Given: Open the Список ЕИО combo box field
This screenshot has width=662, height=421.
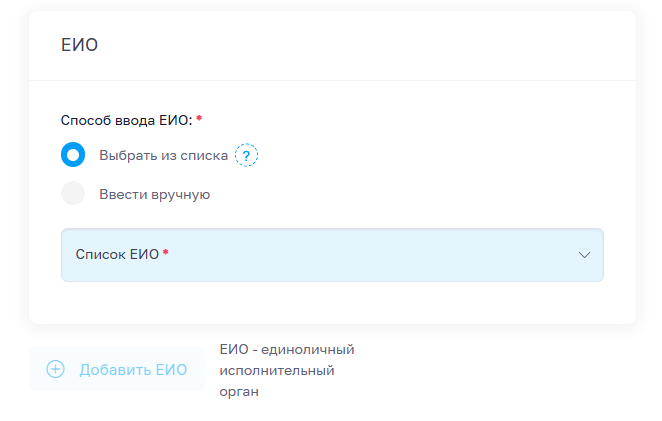Looking at the screenshot, I should tap(332, 255).
